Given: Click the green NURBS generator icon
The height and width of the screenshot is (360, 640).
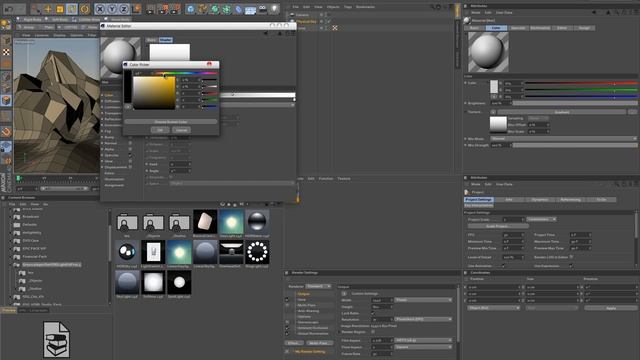Looking at the screenshot, I should tap(215, 9).
